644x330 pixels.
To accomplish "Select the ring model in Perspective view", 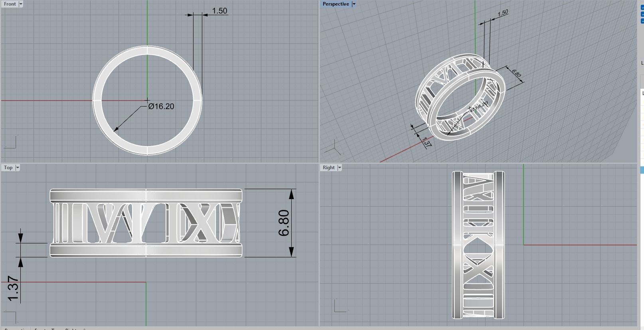I will coord(460,97).
